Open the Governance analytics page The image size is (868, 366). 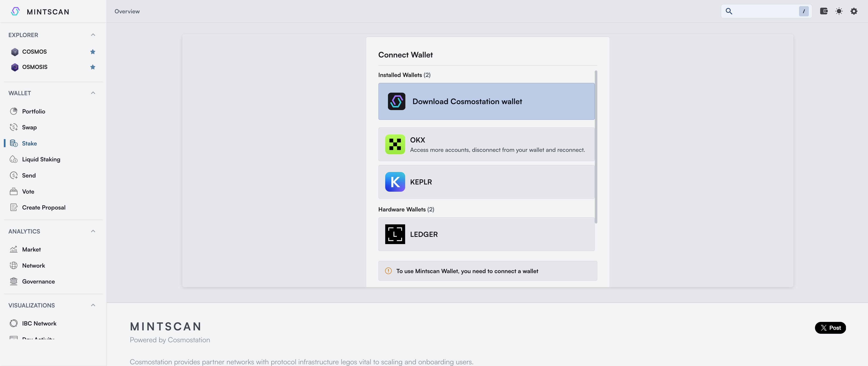(38, 281)
